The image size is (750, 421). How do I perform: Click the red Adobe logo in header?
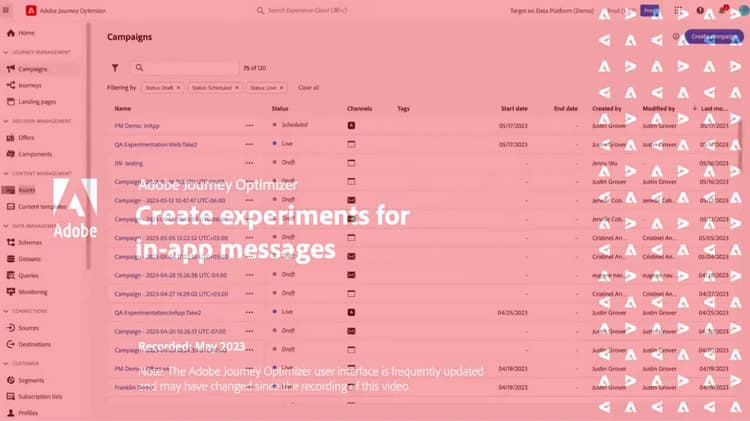coord(31,10)
